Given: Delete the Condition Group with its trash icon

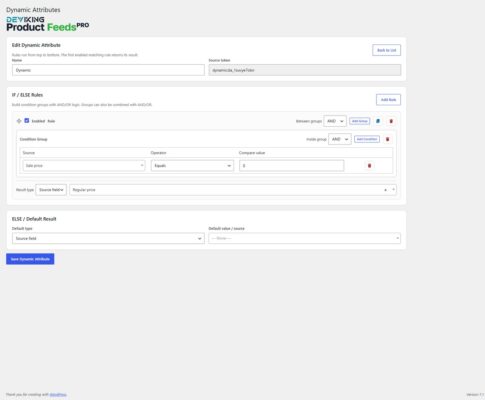Looking at the screenshot, I should tap(387, 139).
